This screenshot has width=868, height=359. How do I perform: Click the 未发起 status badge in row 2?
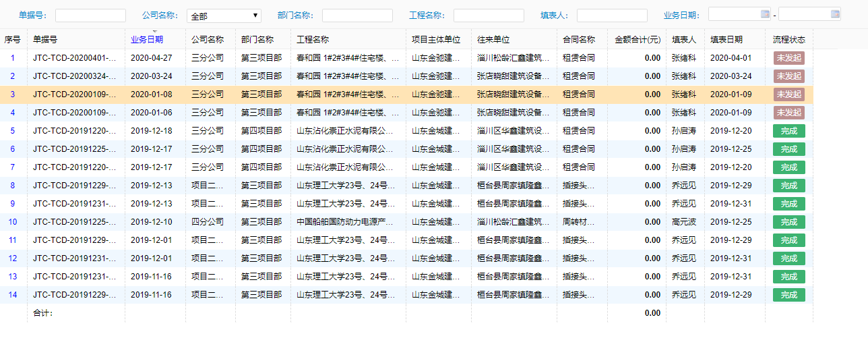click(x=789, y=76)
